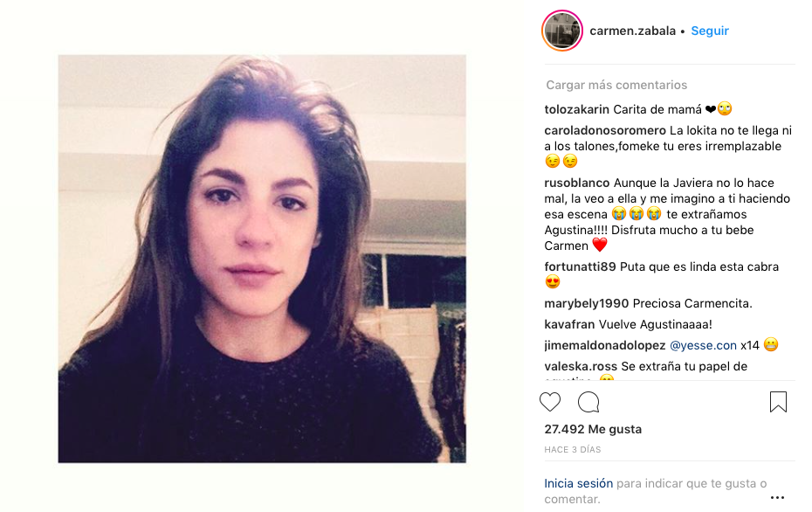This screenshot has height=512, width=812.
Task: Like the post with heart icon
Action: point(550,402)
